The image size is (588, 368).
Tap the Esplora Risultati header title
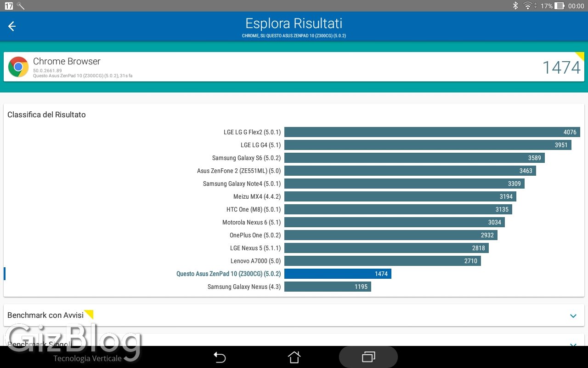tap(294, 23)
